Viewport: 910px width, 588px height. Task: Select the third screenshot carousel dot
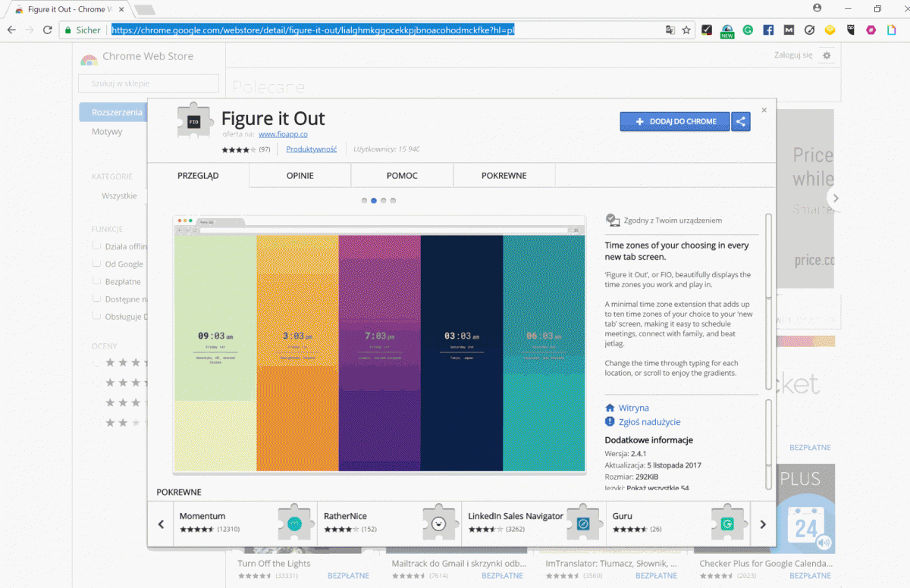[384, 201]
